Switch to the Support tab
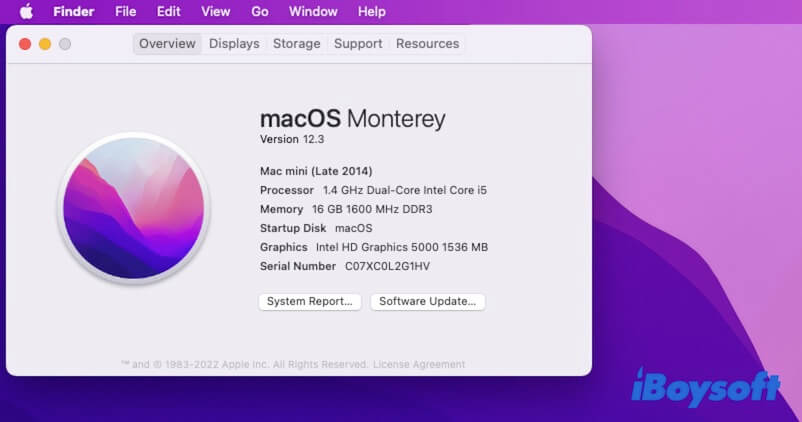This screenshot has width=802, height=422. 358,44
